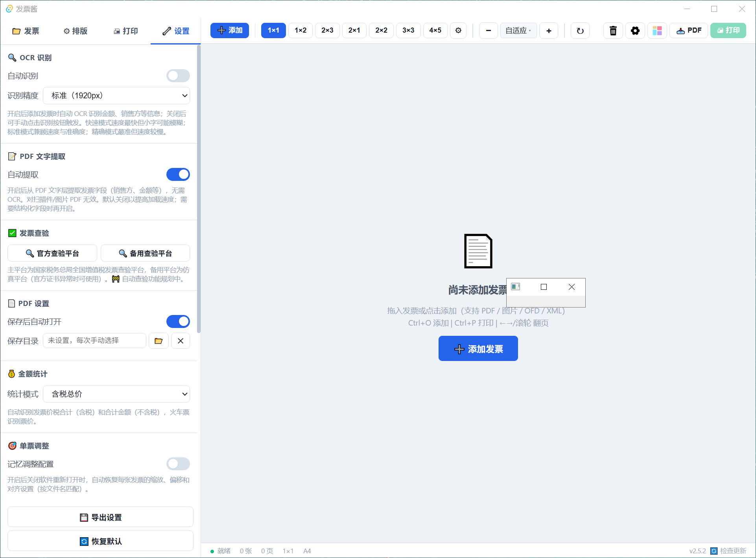Click the green 打印 button
This screenshot has width=756, height=558.
728,31
